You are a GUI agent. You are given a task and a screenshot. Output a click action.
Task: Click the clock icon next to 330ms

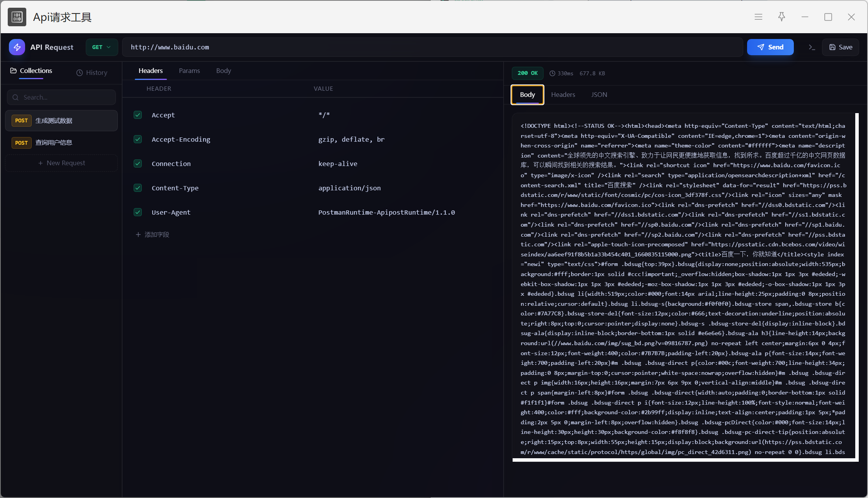pos(552,73)
